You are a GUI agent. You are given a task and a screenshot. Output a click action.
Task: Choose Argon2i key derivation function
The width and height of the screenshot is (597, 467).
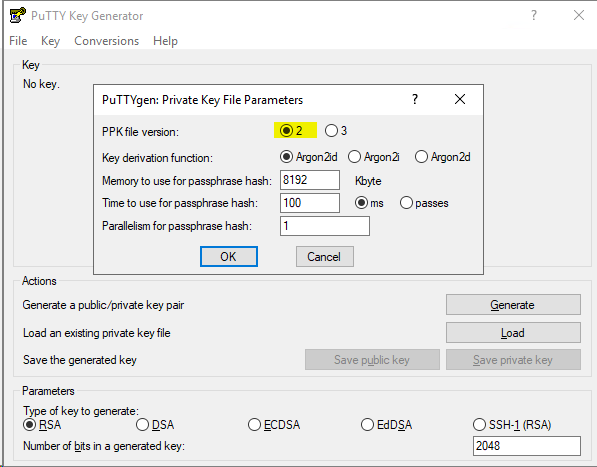coord(374,157)
